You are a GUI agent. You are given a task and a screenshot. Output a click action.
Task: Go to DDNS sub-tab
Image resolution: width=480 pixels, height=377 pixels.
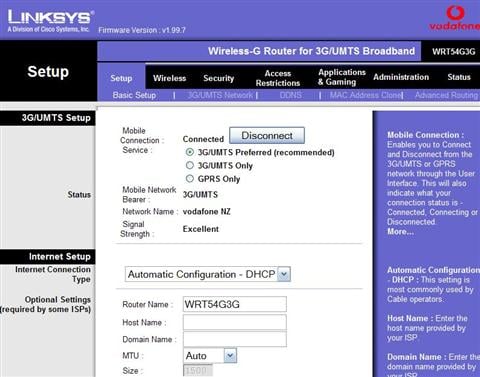point(290,95)
